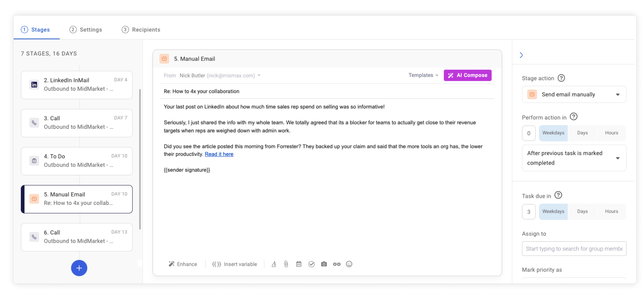Click the attachment paperclip icon
Image resolution: width=644 pixels, height=298 pixels.
[x=286, y=264]
